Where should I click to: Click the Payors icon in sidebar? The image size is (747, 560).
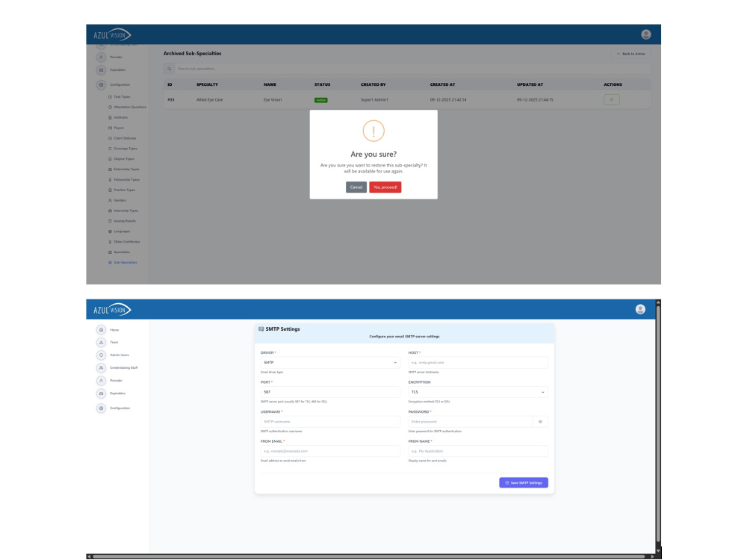(x=110, y=128)
